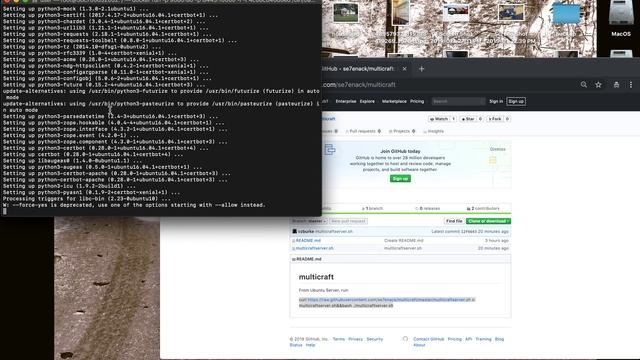Image resolution: width=640 pixels, height=360 pixels.
Task: Click the Status footer link
Action: pyautogui.click(x=296, y=345)
